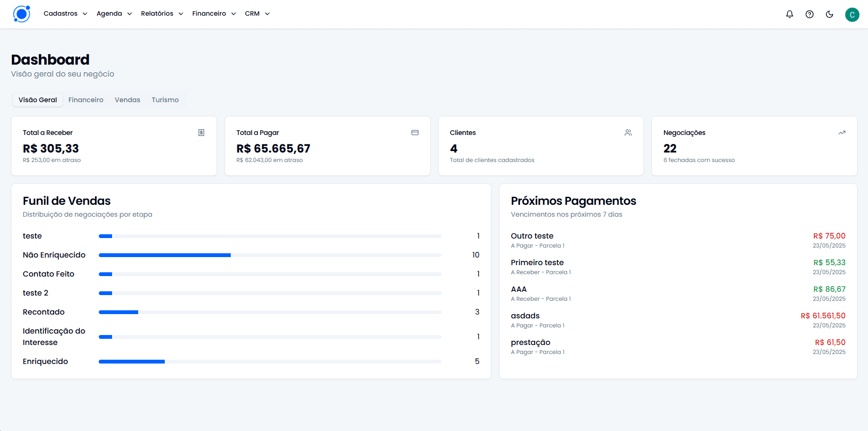Image resolution: width=868 pixels, height=431 pixels.
Task: Click the trend icon on Negociações card
Action: tap(841, 133)
